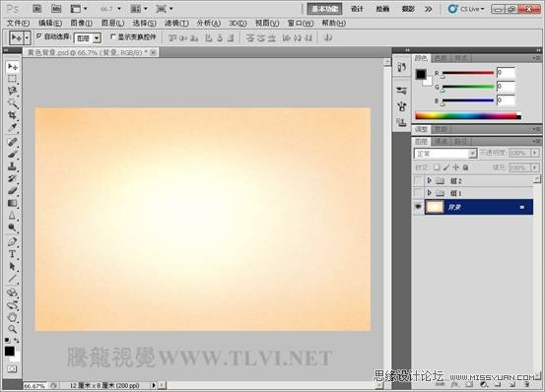Select the Move tool in the toolbox
The height and width of the screenshot is (392, 545).
tap(13, 66)
